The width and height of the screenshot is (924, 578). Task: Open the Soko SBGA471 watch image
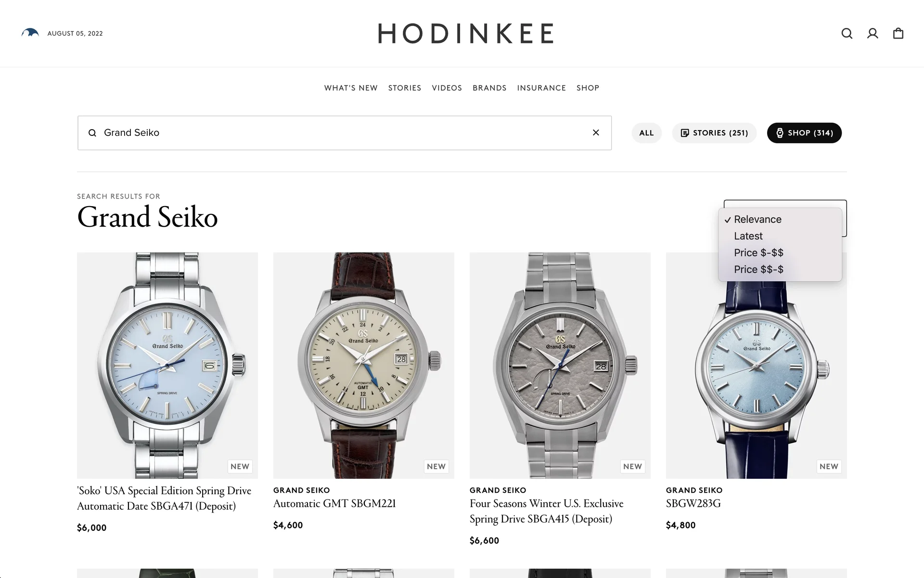tap(167, 365)
